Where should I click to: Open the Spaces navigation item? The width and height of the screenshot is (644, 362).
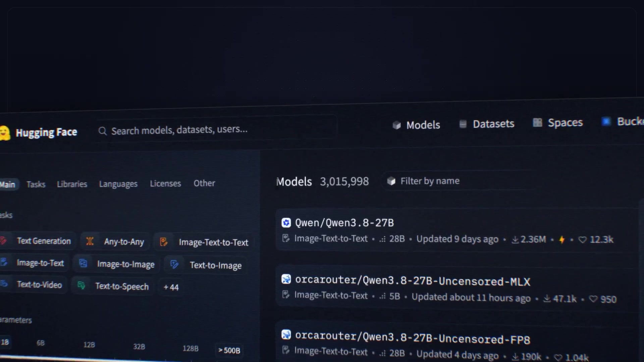558,123
